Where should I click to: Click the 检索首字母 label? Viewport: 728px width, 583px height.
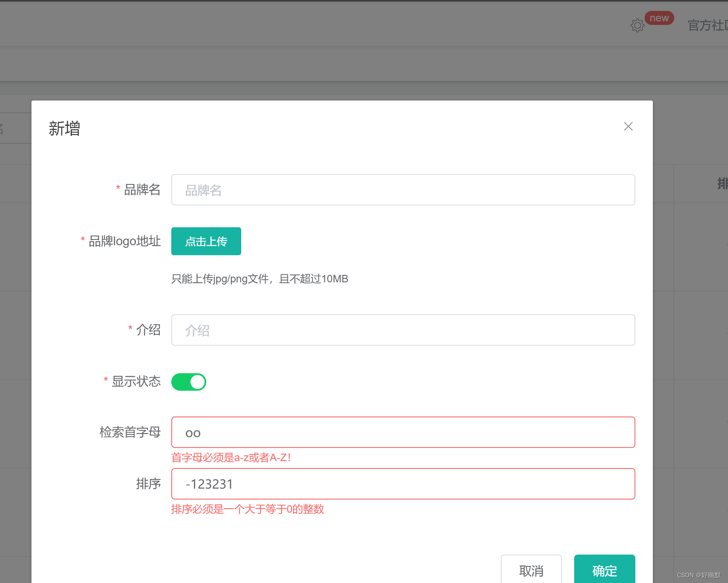[x=130, y=432]
